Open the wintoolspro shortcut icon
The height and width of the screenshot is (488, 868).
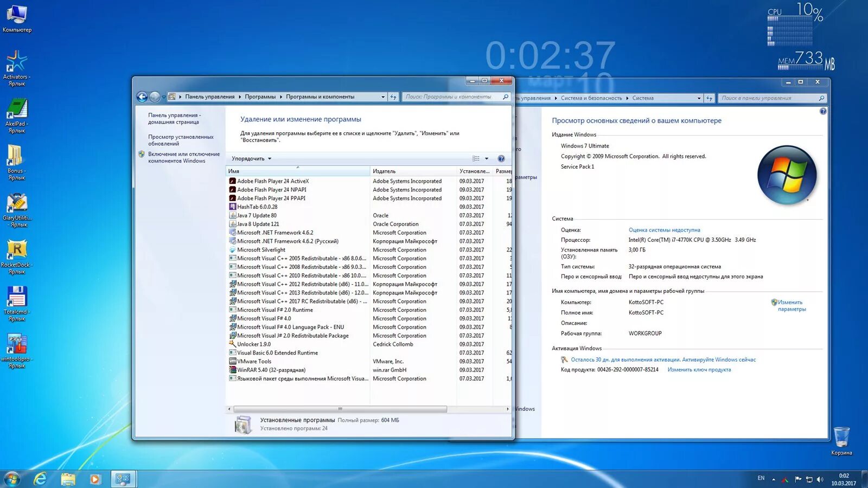(x=17, y=351)
